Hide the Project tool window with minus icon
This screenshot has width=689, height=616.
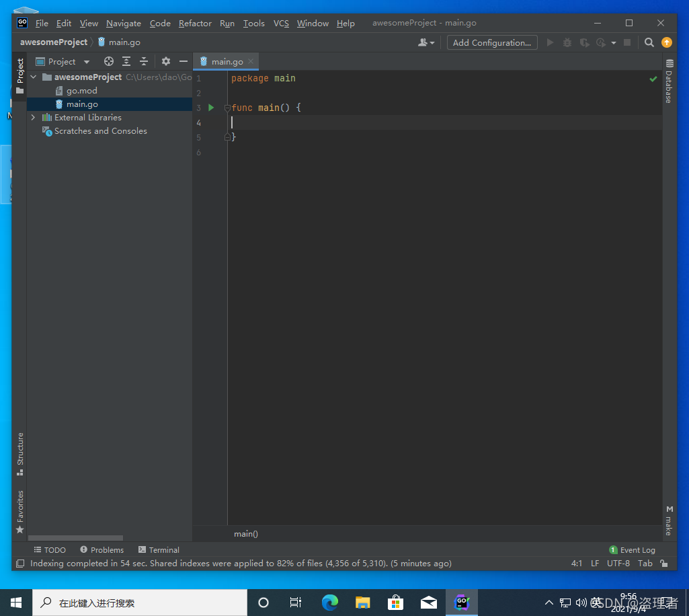pyautogui.click(x=184, y=62)
